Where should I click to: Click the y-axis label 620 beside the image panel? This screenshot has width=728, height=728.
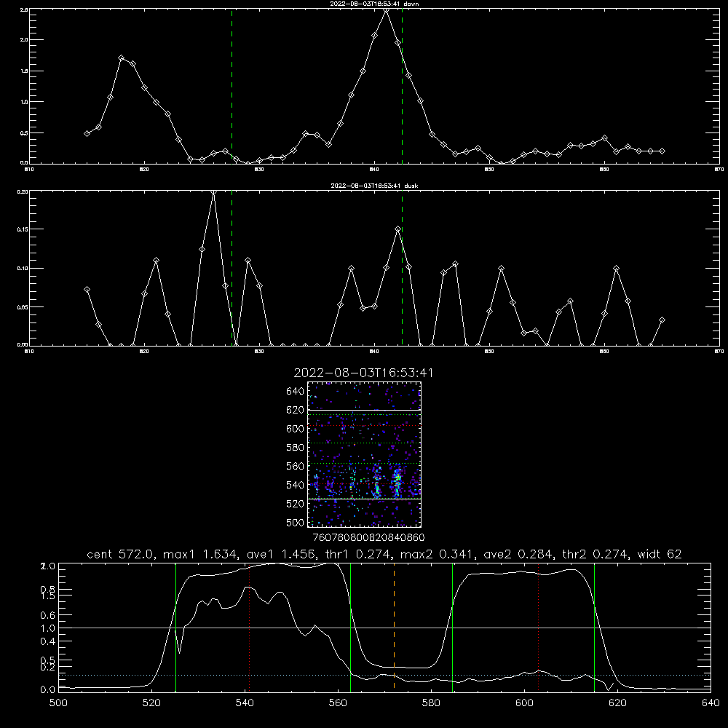pos(296,410)
